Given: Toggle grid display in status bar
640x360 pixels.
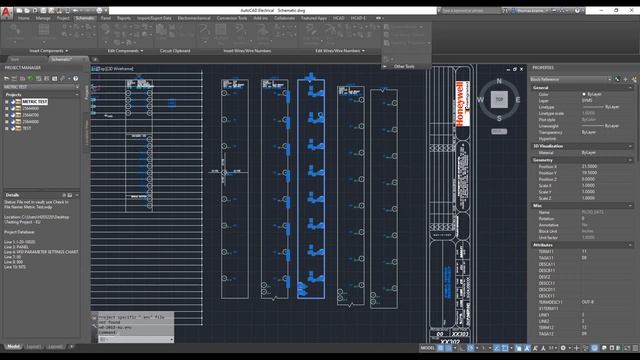Looking at the screenshot, I should 441,348.
